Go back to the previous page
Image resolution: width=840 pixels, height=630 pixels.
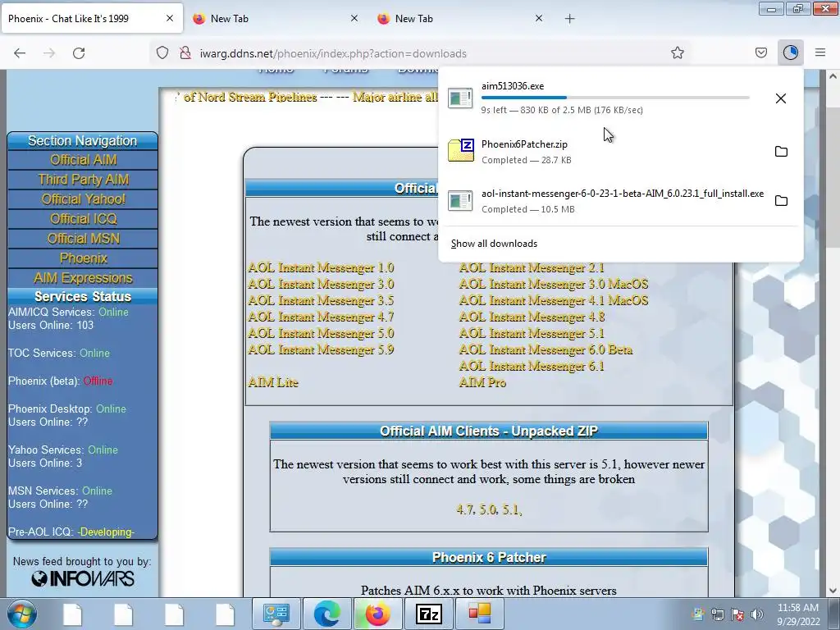(x=20, y=53)
